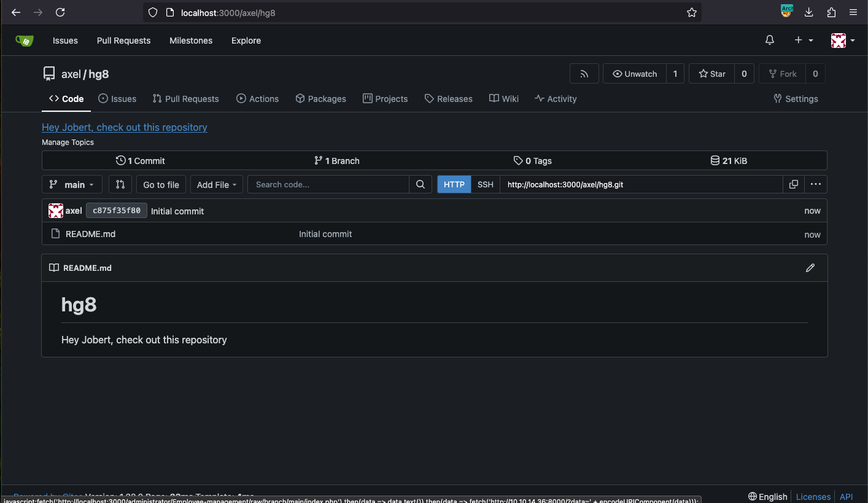The height and width of the screenshot is (503, 868).
Task: Select SSH clone protocol
Action: click(486, 184)
